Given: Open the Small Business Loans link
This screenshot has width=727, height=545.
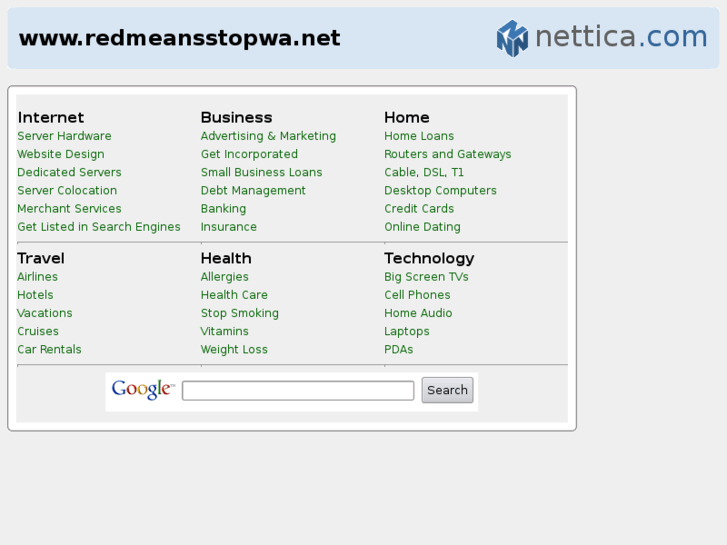Looking at the screenshot, I should 261,172.
